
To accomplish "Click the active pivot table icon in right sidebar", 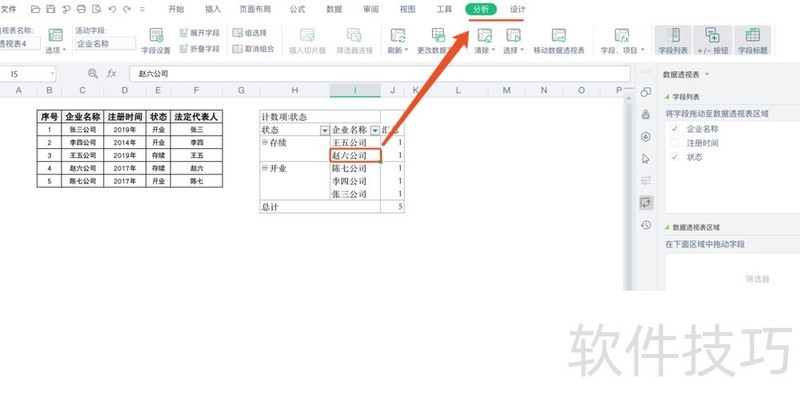I will [x=646, y=203].
